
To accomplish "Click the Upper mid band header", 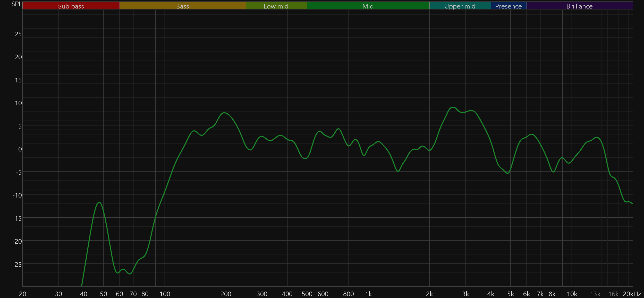I will (460, 6).
